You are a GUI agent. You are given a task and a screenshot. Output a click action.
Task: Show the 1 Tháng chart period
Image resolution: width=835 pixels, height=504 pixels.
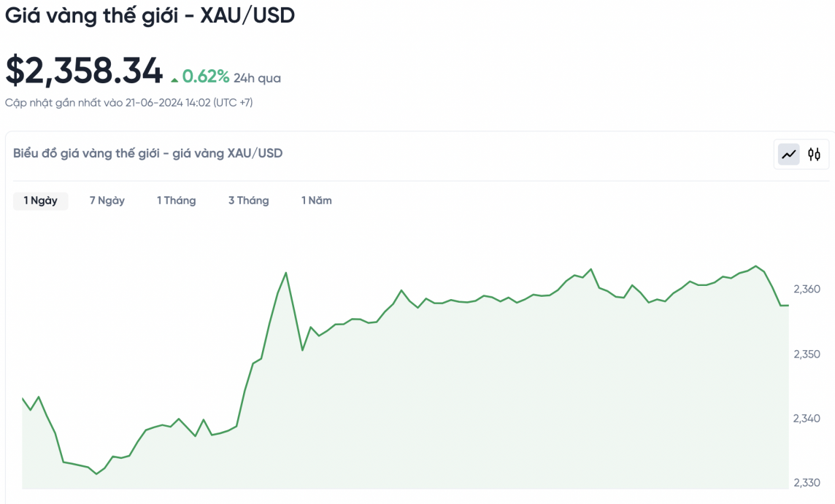tap(177, 201)
